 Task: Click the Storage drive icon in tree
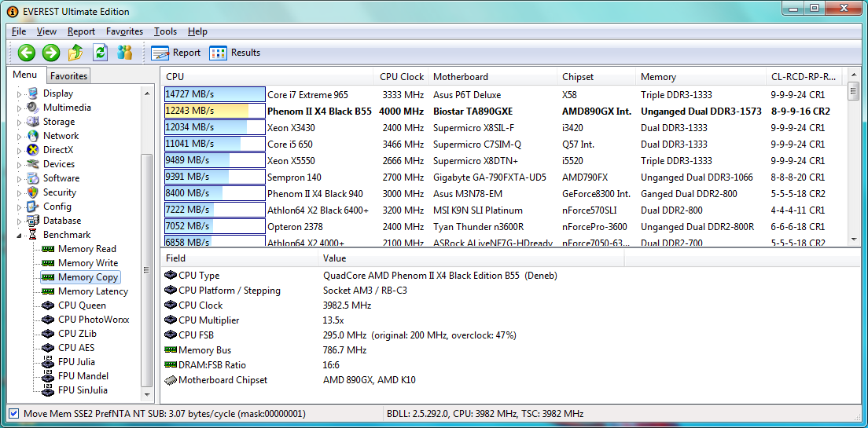point(33,122)
